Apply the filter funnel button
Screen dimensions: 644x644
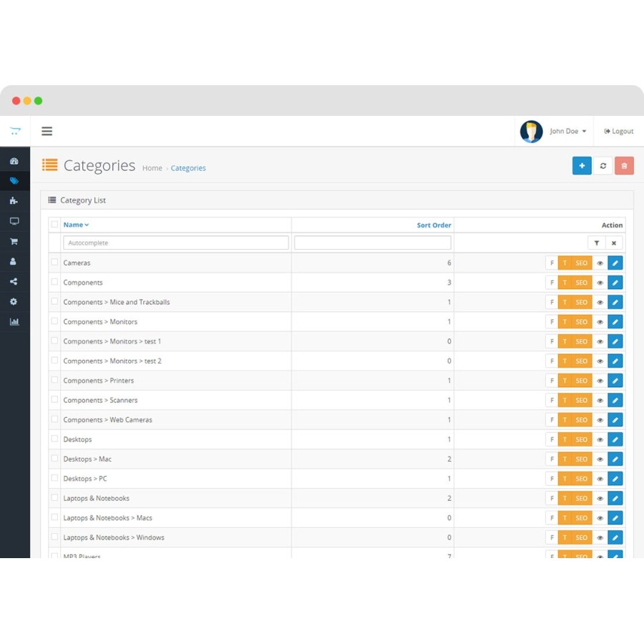point(596,243)
